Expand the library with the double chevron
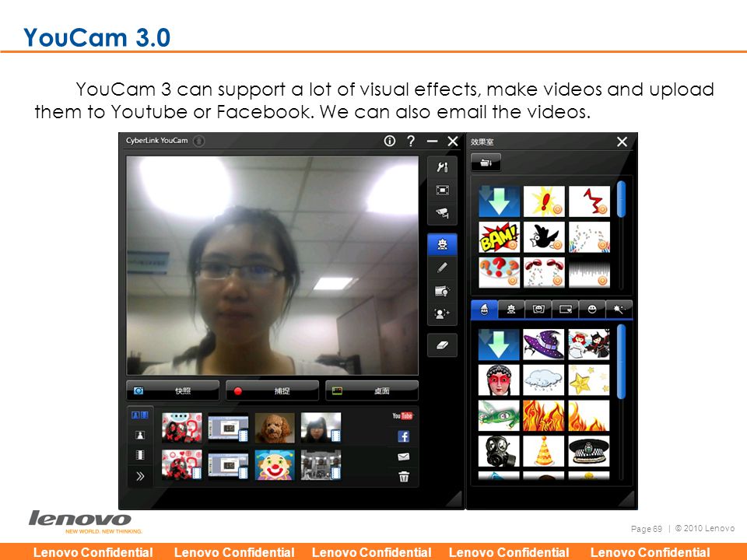Screen dimensions: 747x560 pyautogui.click(x=140, y=476)
